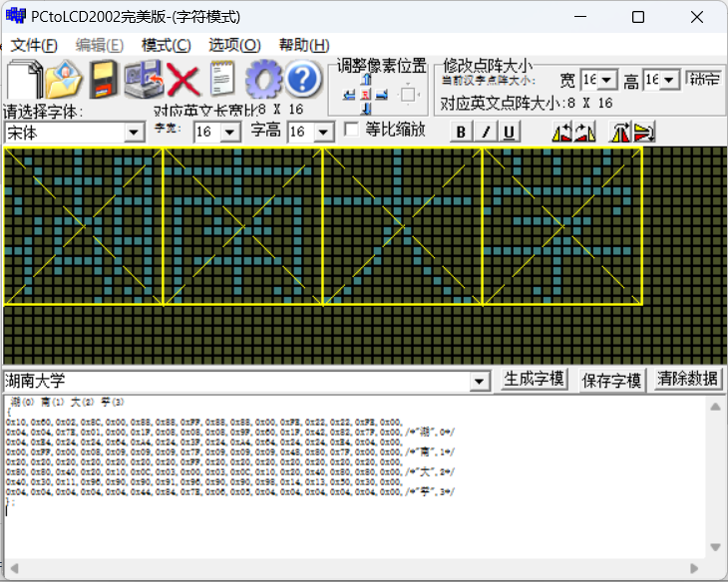Image resolution: width=728 pixels, height=582 pixels.
Task: Open the 编辑(E) menu
Action: (x=100, y=45)
